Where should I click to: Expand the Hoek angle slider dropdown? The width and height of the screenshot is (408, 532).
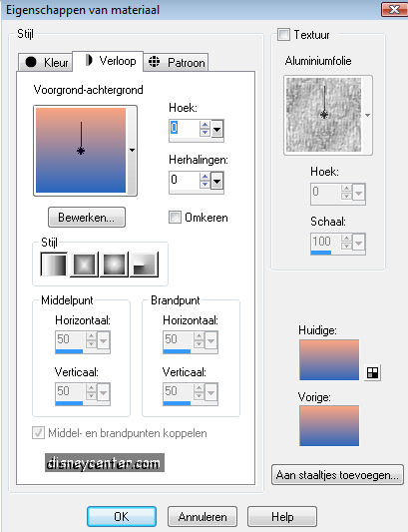click(x=217, y=129)
